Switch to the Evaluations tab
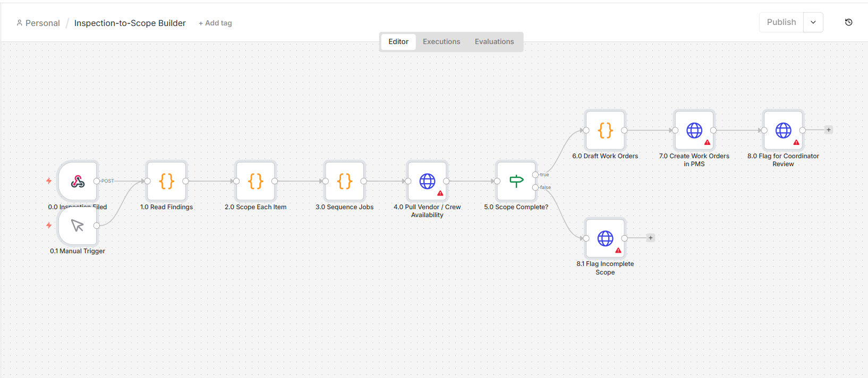The image size is (868, 378). (495, 41)
